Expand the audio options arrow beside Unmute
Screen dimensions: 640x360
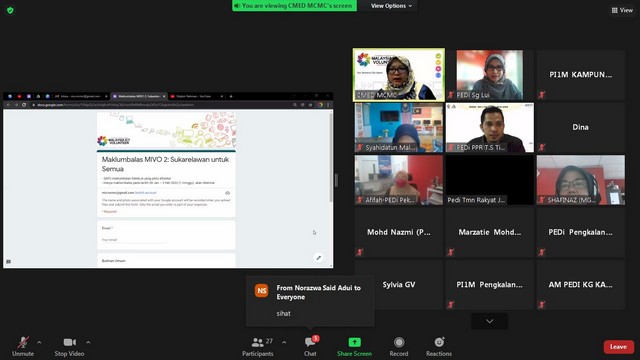(x=39, y=342)
